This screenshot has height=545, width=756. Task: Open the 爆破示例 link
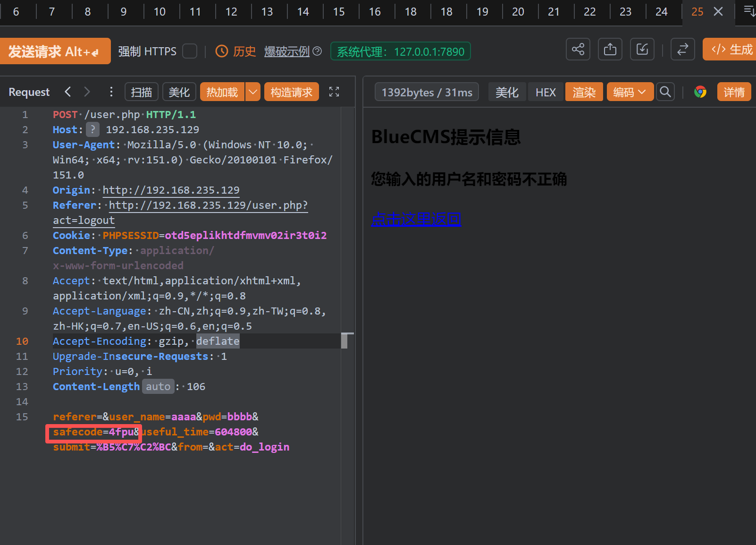point(287,51)
